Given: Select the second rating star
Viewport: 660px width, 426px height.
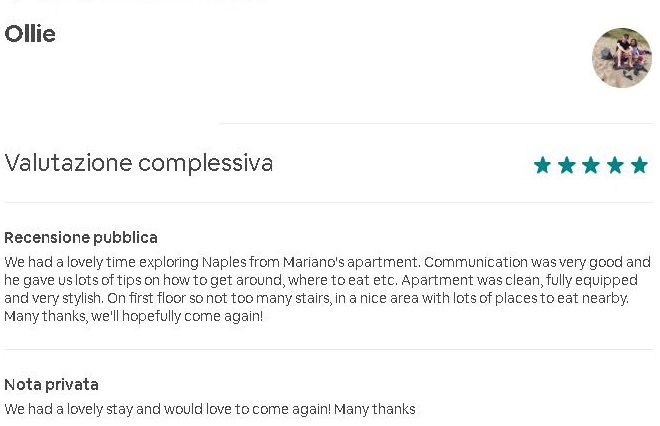Looking at the screenshot, I should [x=566, y=165].
